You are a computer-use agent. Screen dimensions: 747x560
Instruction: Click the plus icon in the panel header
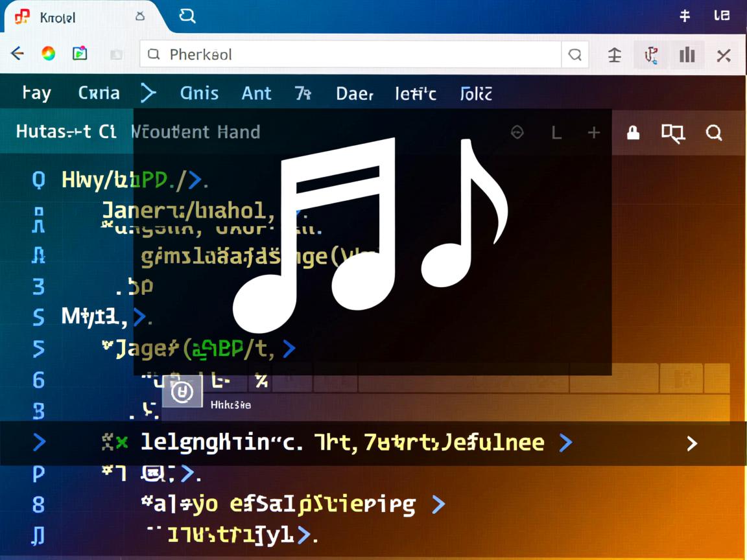click(x=593, y=133)
